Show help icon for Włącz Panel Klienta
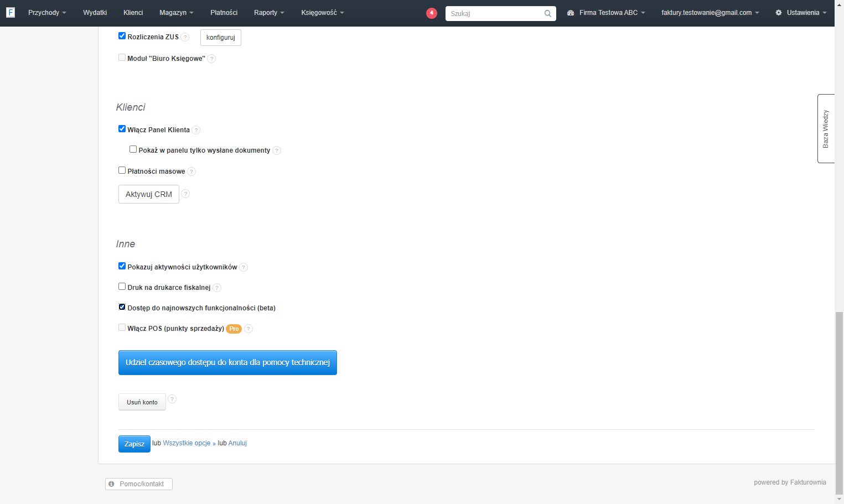Screen dimensions: 844x504 coord(196,130)
